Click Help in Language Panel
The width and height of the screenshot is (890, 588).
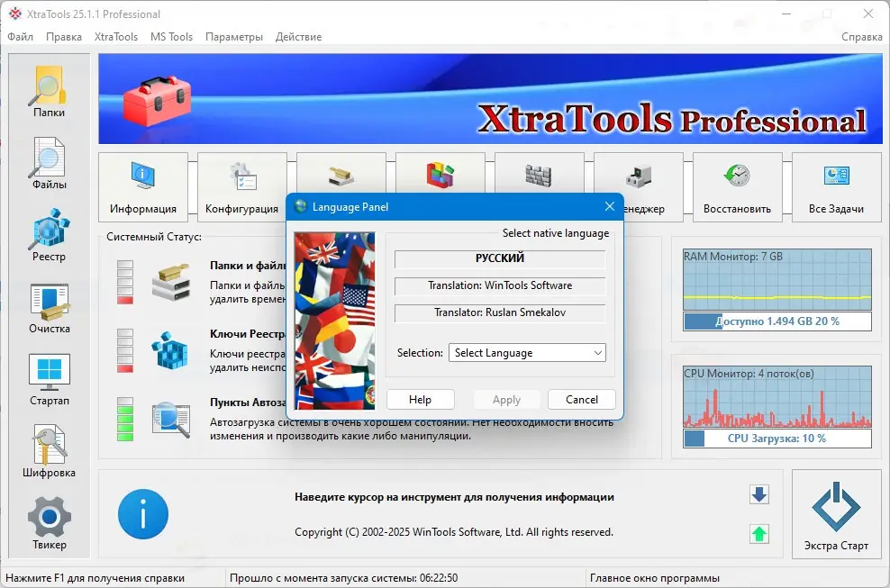click(420, 400)
